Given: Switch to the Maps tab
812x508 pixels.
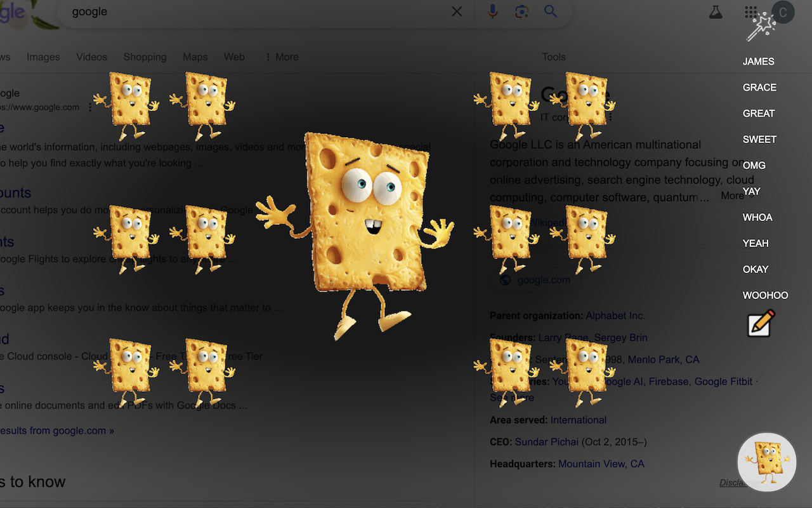Looking at the screenshot, I should point(195,57).
